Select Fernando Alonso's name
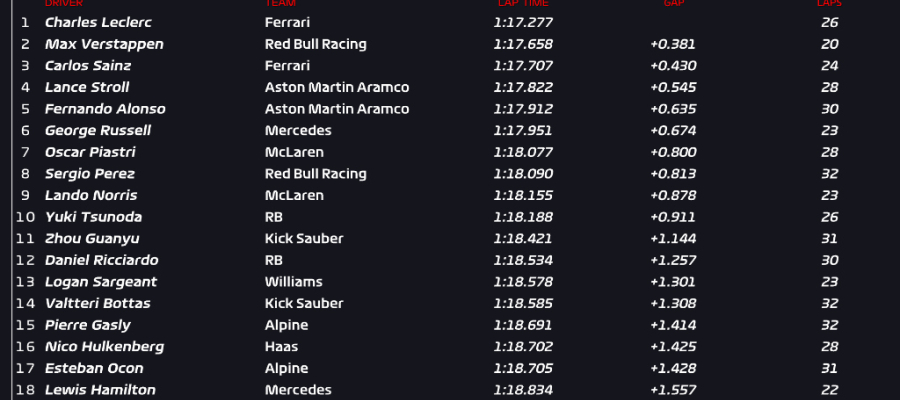Viewport: 900px width, 400px height. coord(105,109)
